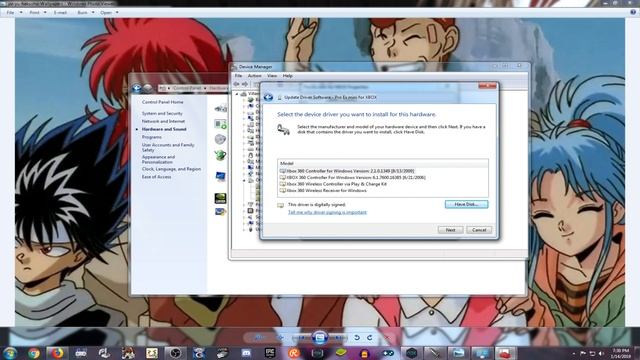Image resolution: width=640 pixels, height=360 pixels.
Task: Go back using the Update Driver Software back arrow
Action: click(268, 97)
